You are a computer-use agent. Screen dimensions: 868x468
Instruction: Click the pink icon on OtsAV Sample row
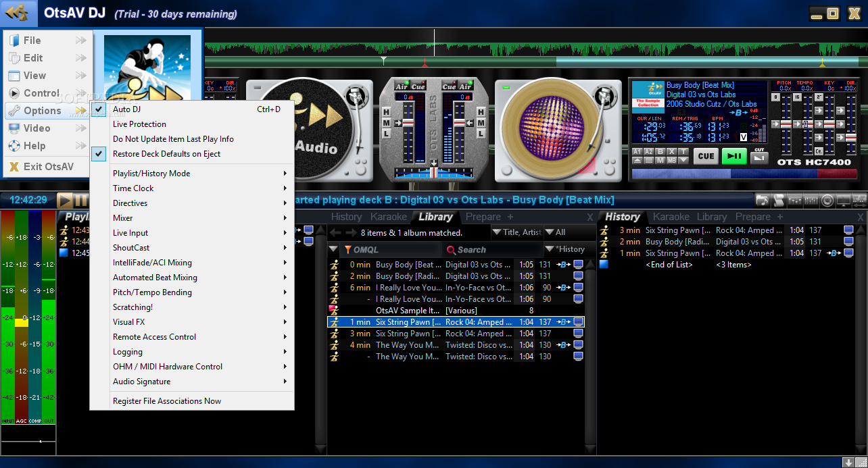[333, 311]
